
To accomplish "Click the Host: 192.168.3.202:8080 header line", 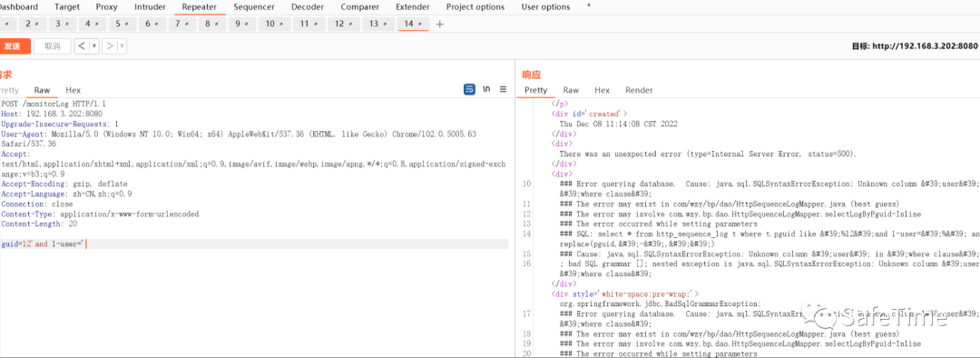I will pyautogui.click(x=52, y=114).
